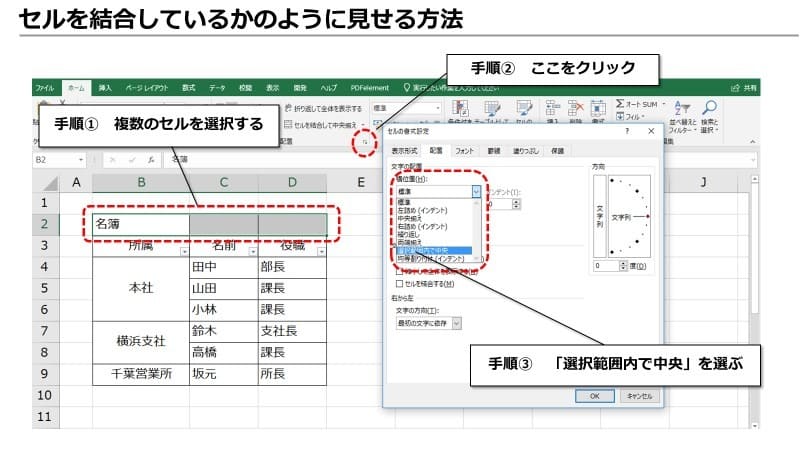Viewport: 800px width, 450px height.
Task: Click Insert Function fx icon
Action: click(x=151, y=160)
